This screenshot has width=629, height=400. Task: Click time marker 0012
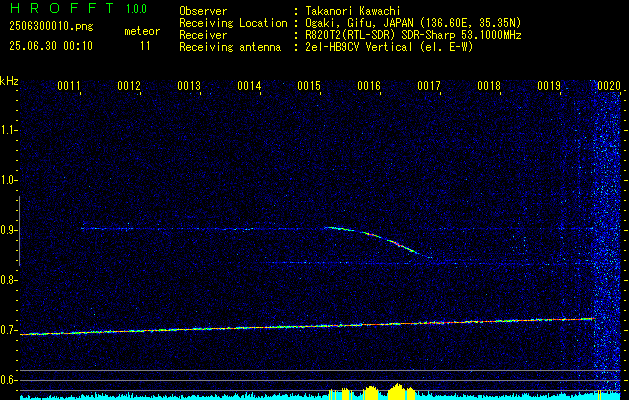pos(129,86)
